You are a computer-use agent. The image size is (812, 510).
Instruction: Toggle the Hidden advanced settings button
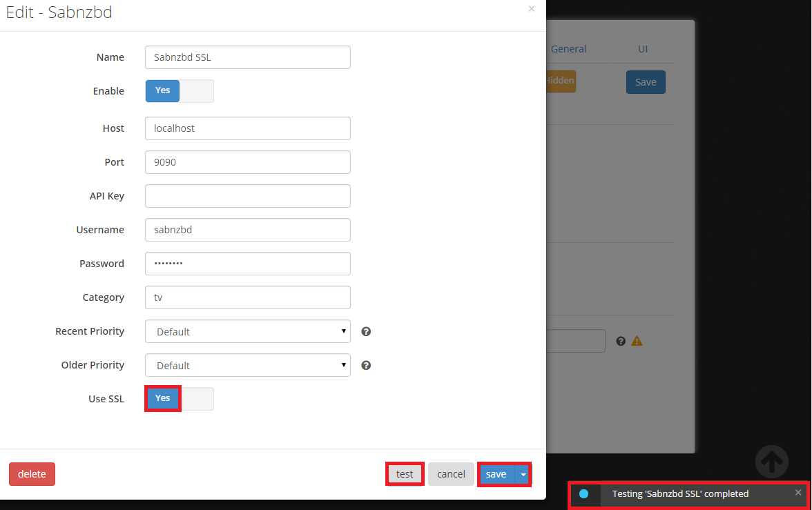(560, 81)
